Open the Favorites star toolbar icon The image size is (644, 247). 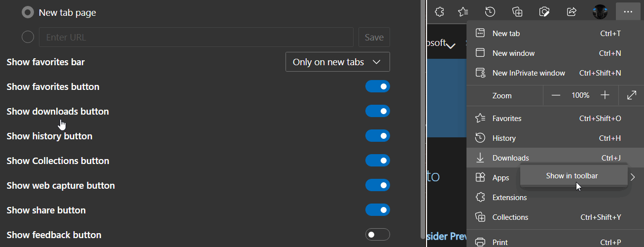463,11
